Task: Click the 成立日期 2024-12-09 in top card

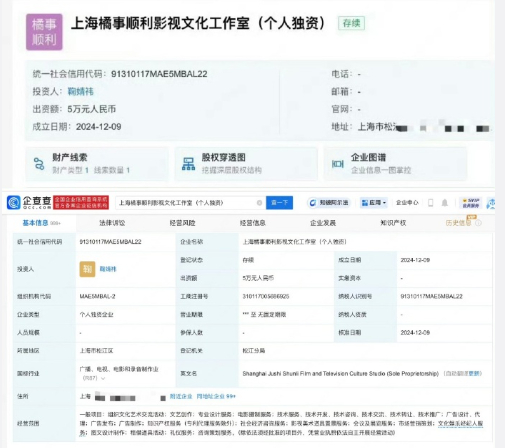Action: tap(98, 127)
